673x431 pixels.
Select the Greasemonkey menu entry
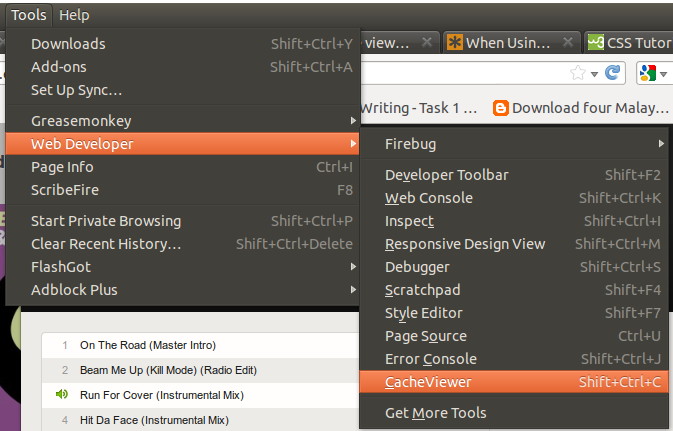coord(183,121)
